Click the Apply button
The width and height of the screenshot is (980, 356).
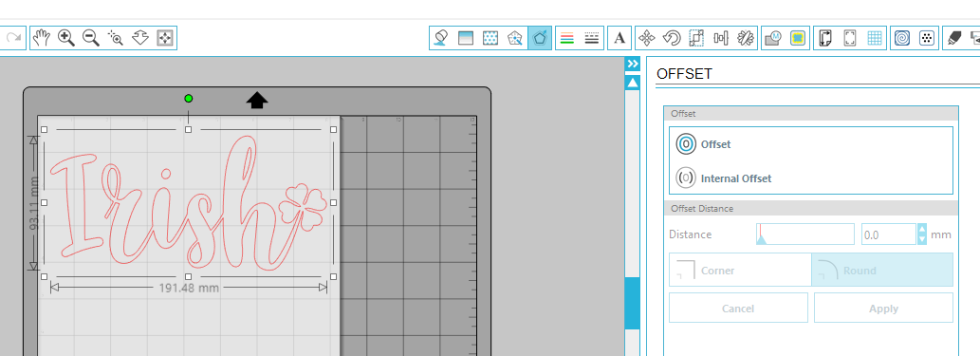[884, 308]
